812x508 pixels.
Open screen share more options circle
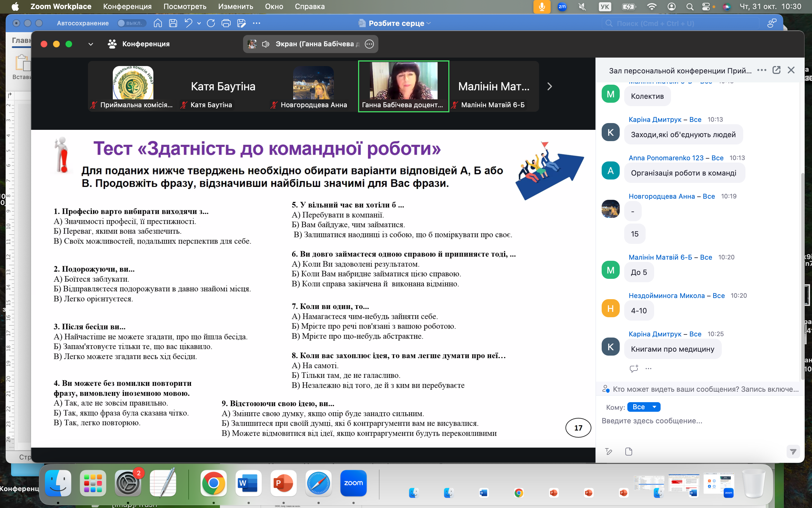pos(369,44)
